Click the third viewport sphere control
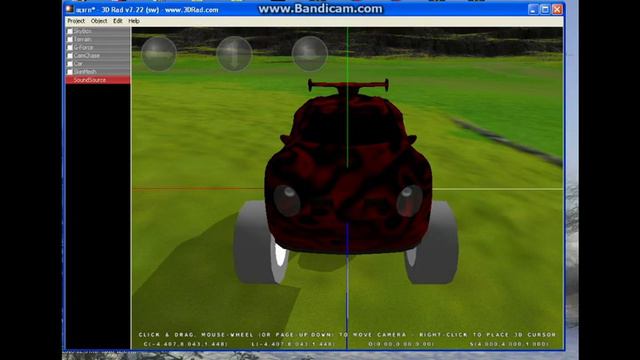640x360 pixels. pyautogui.click(x=309, y=54)
